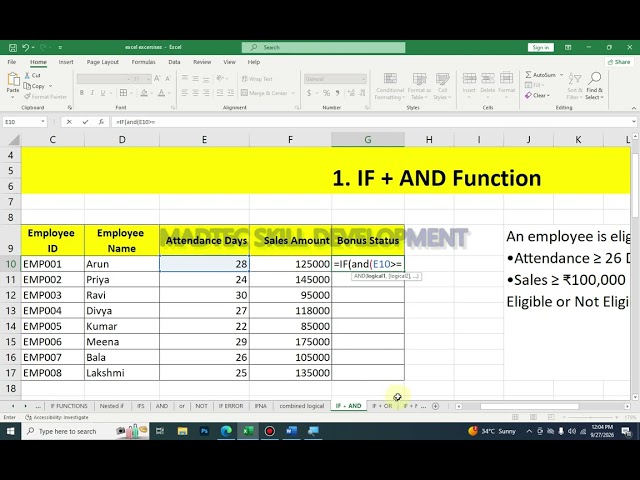Click the Format Painter brush
640x480 pixels.
[x=27, y=97]
